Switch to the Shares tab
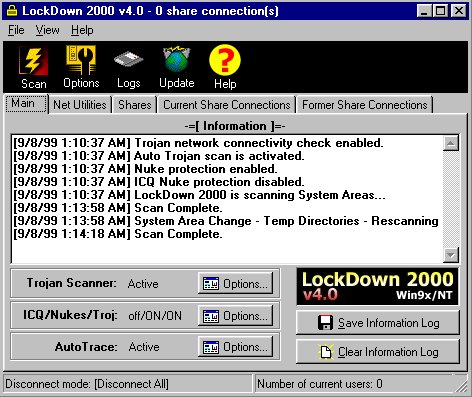This screenshot has width=472, height=397. (x=135, y=105)
